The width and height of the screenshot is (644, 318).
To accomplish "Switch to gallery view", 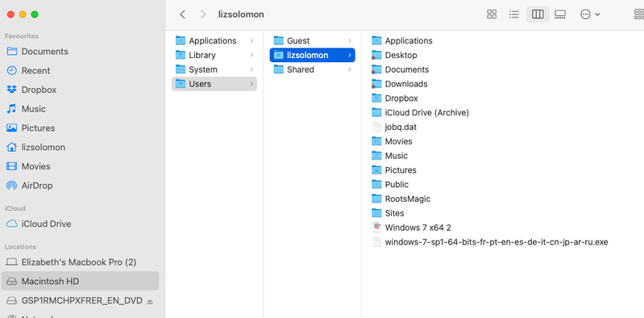I will click(560, 15).
